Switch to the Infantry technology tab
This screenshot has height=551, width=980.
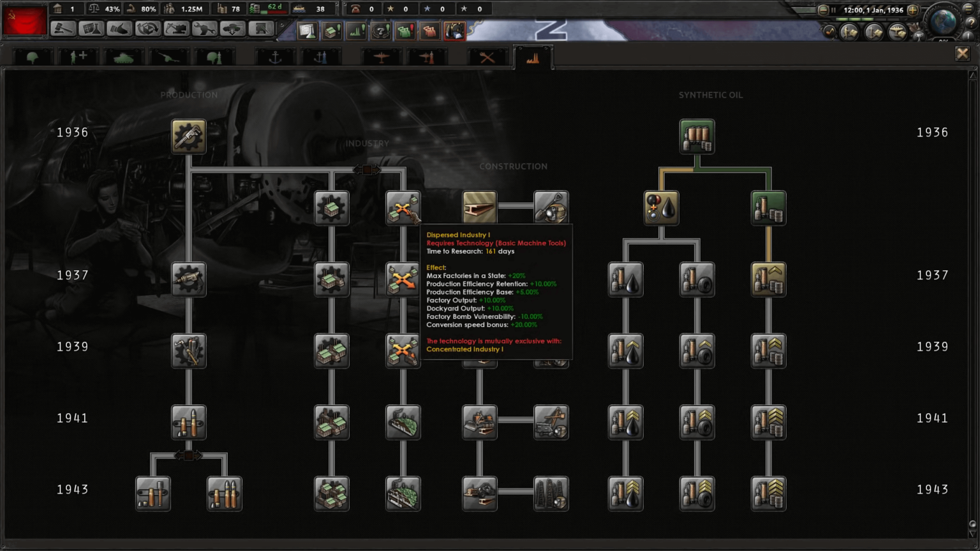[32, 57]
